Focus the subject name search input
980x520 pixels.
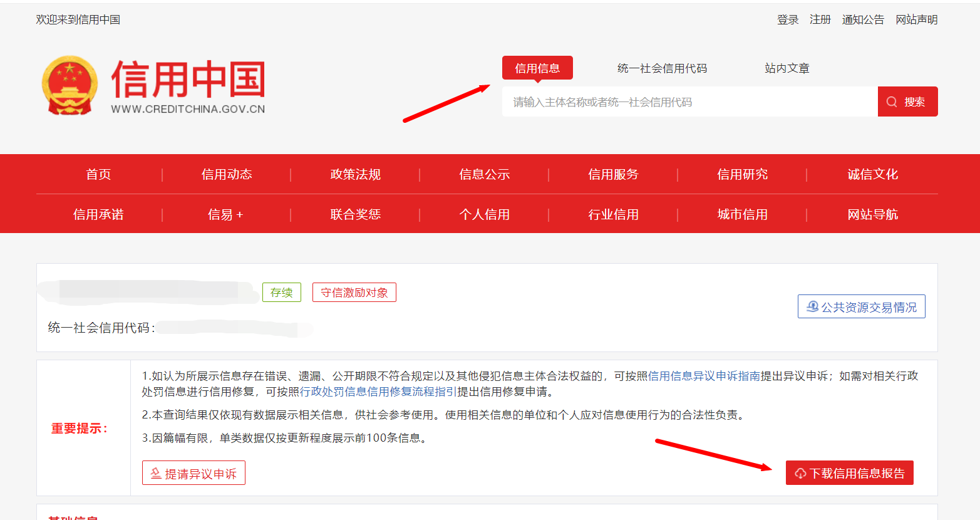(x=689, y=102)
